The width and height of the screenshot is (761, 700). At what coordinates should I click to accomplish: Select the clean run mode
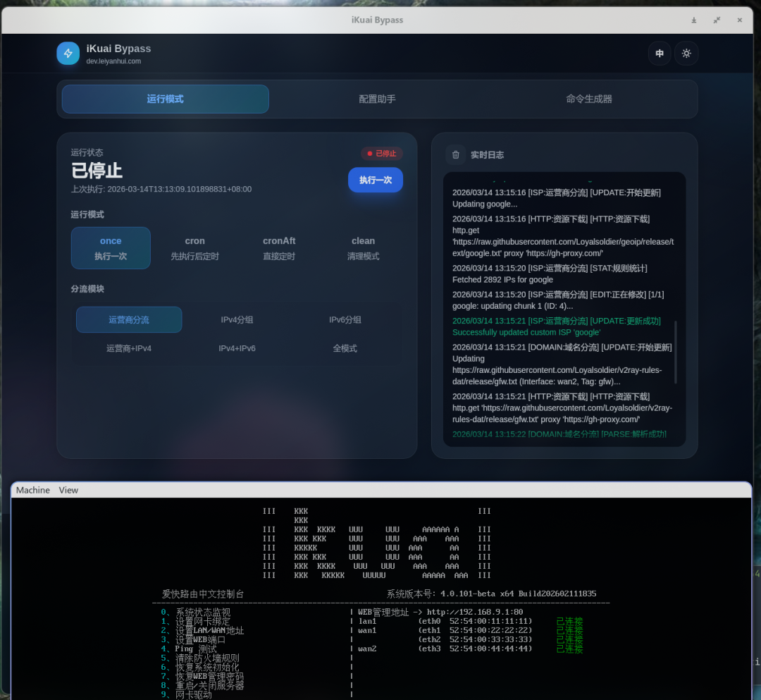click(x=363, y=248)
